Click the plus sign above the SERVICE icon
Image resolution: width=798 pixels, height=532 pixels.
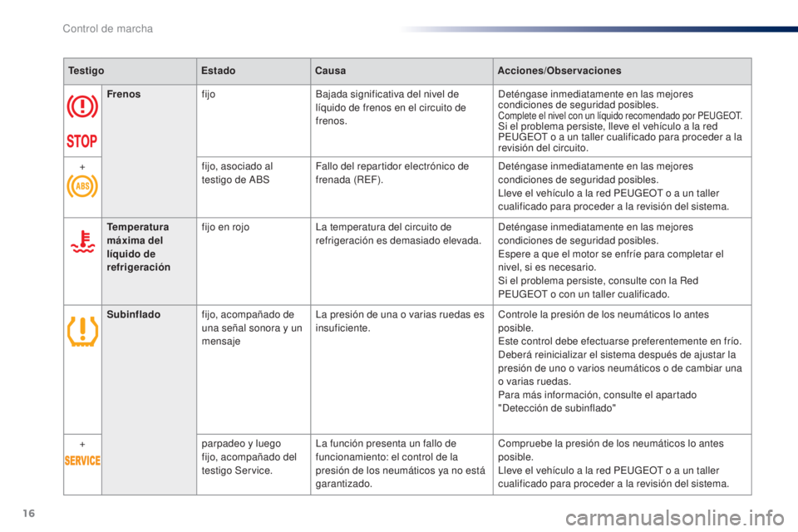click(x=82, y=445)
